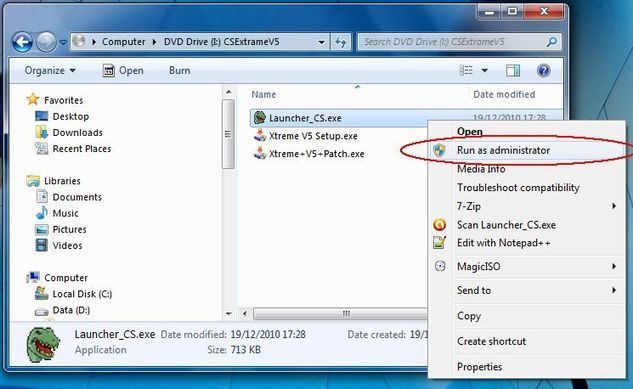Choose Open in context menu
The image size is (633, 389).
[527, 132]
